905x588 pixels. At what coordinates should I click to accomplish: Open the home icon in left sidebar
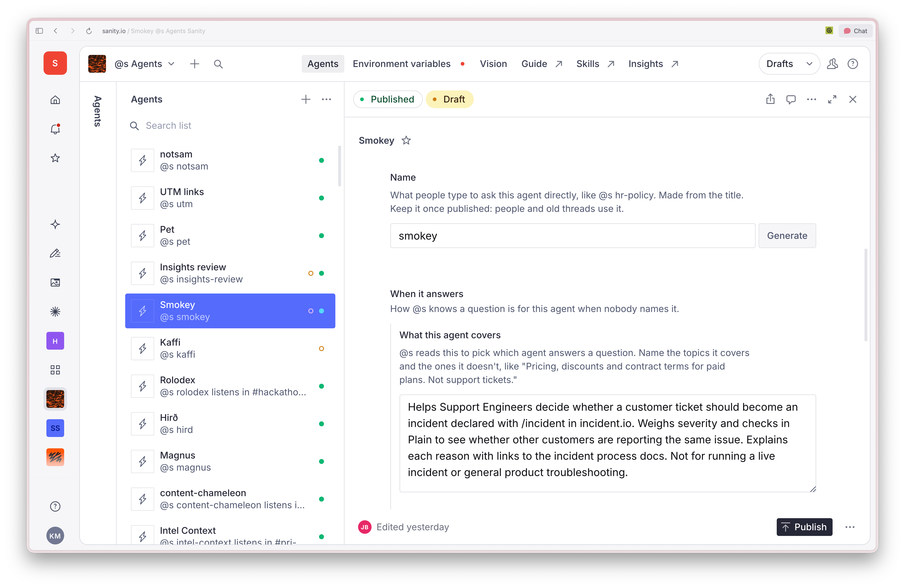(x=55, y=100)
